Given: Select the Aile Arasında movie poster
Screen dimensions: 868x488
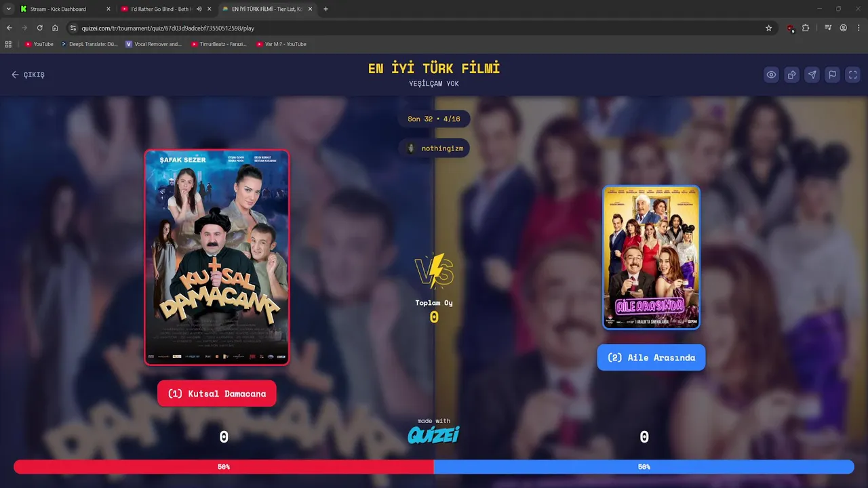Looking at the screenshot, I should pyautogui.click(x=651, y=258).
